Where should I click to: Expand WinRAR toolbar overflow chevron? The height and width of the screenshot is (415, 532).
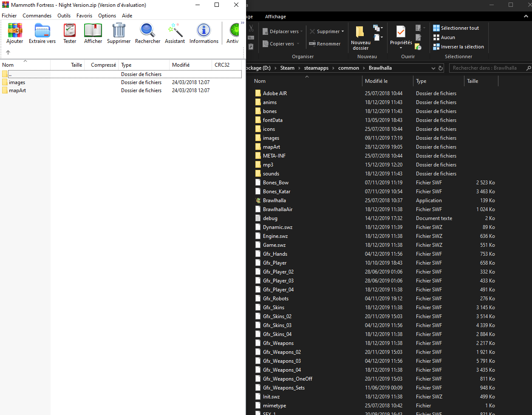click(x=243, y=23)
